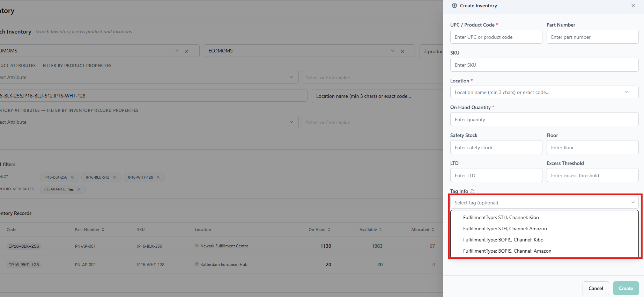Focus the On Hand Quantity field
644x297 pixels.
point(544,119)
